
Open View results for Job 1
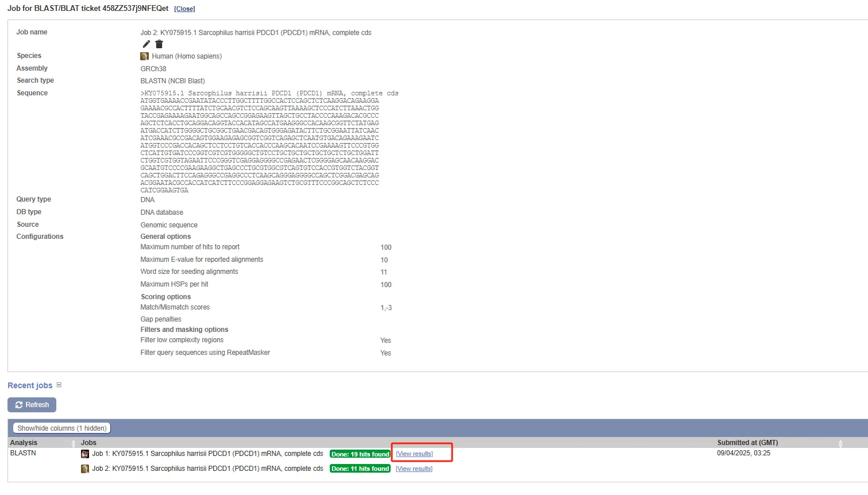pyautogui.click(x=414, y=454)
